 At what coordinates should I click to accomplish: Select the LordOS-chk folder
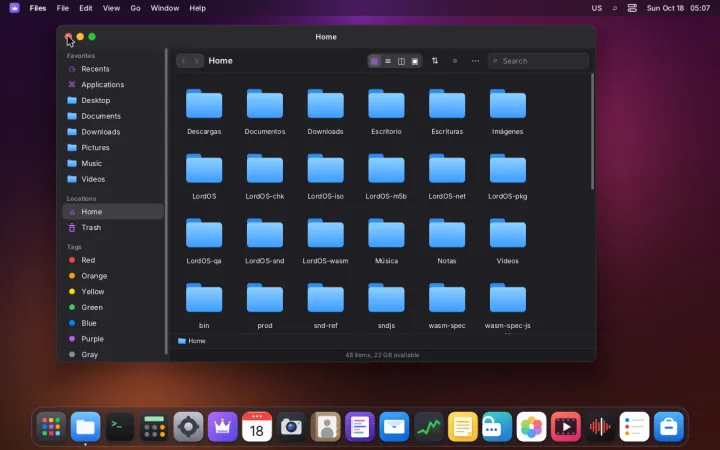pyautogui.click(x=265, y=177)
